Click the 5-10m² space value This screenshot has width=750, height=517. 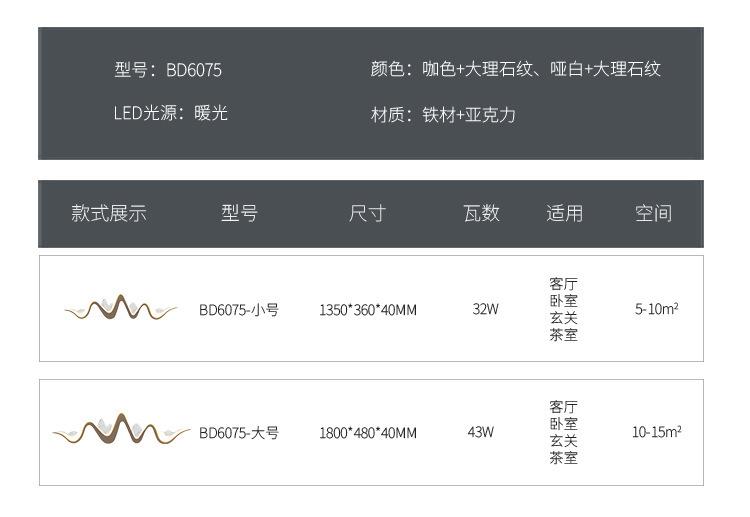click(x=656, y=309)
